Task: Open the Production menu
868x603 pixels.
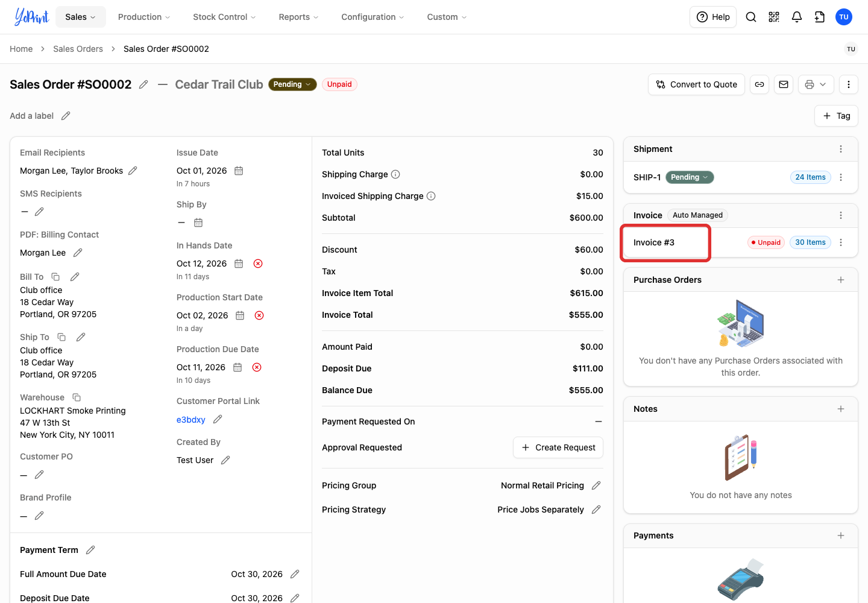Action: 144,17
